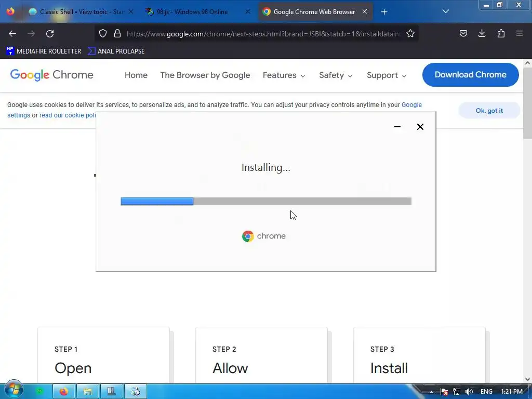The width and height of the screenshot is (532, 399).
Task: Open the network tray icon
Action: [457, 392]
